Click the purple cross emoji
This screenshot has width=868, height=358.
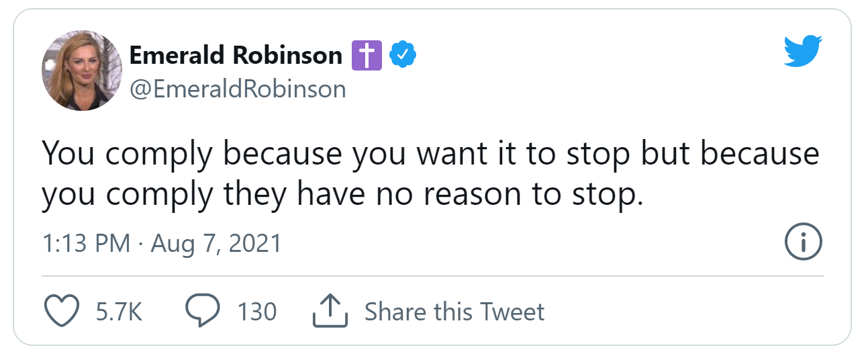367,56
